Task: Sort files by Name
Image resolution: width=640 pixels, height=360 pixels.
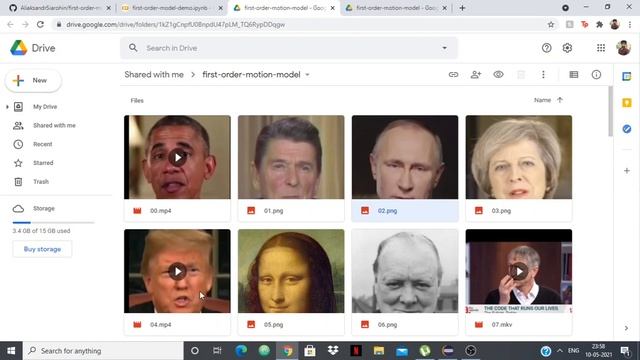Action: click(x=542, y=100)
